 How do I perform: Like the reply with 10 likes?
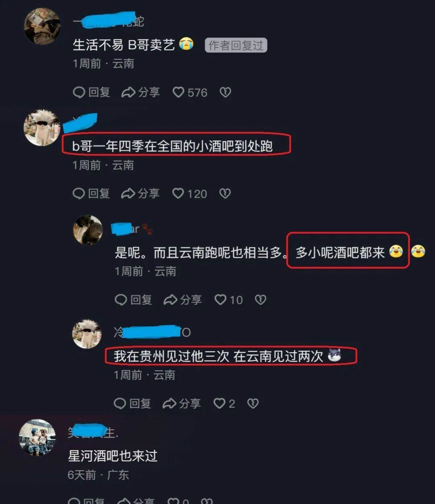click(x=228, y=300)
